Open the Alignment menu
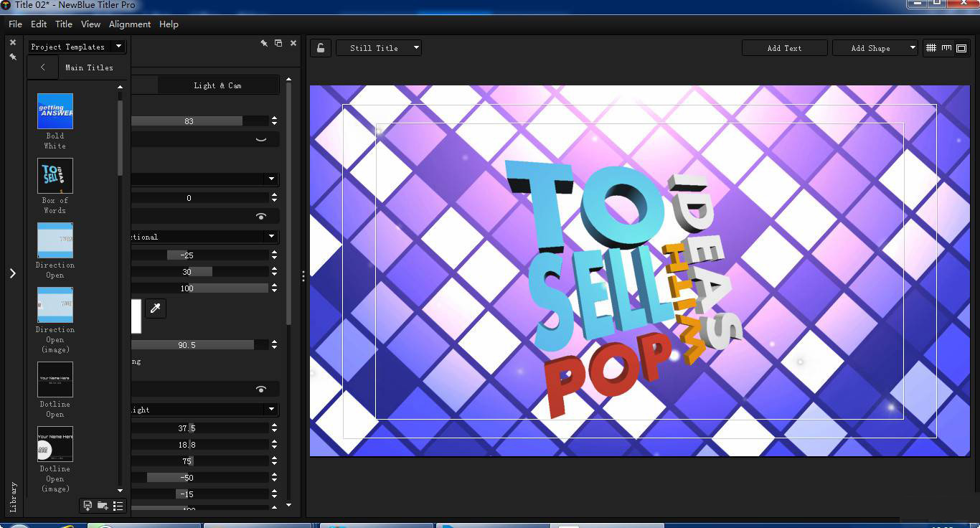This screenshot has height=528, width=980. tap(130, 24)
